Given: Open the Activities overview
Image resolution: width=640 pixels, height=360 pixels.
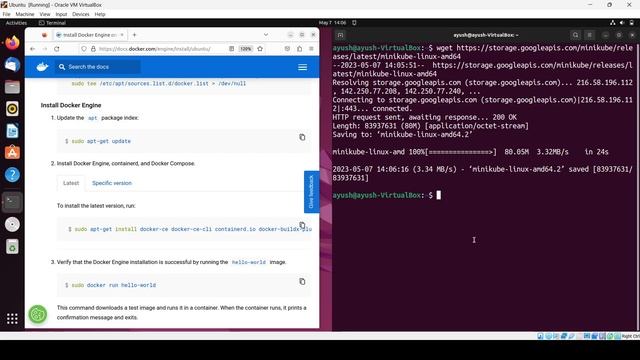Looking at the screenshot, I should (16, 23).
